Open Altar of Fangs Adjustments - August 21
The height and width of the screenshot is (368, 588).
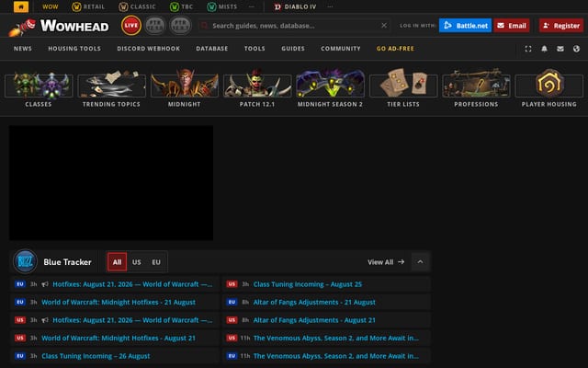coord(314,320)
